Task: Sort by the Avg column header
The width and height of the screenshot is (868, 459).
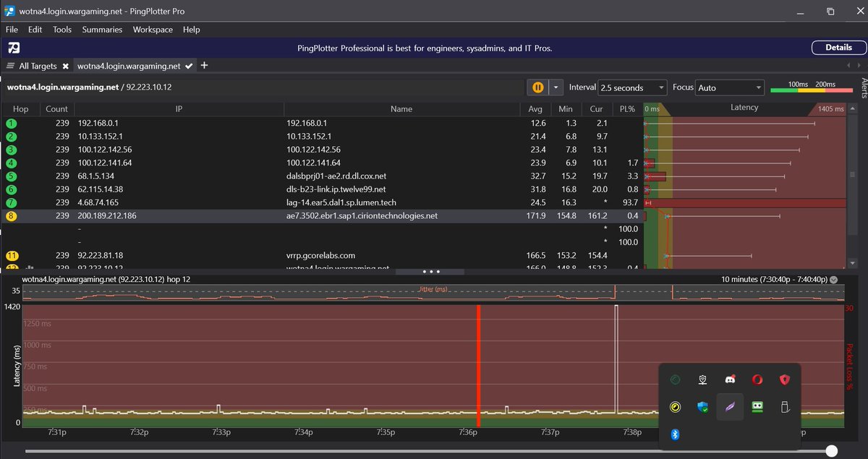Action: (535, 108)
